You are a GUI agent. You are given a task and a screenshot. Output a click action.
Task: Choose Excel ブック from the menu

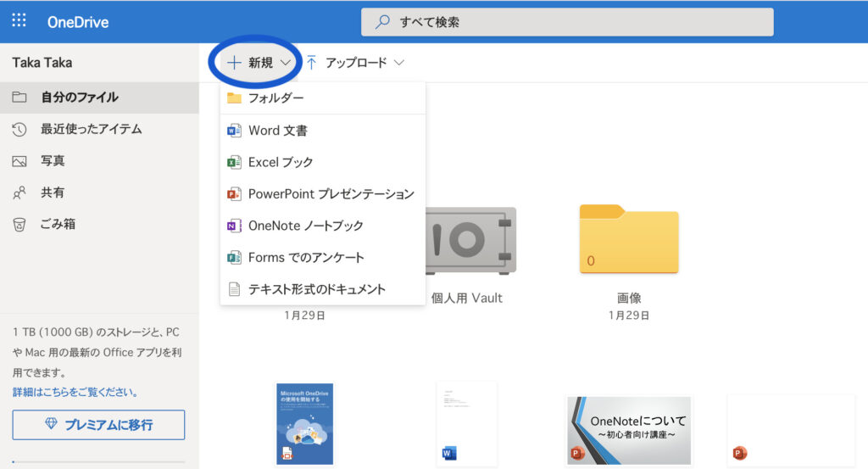click(323, 162)
